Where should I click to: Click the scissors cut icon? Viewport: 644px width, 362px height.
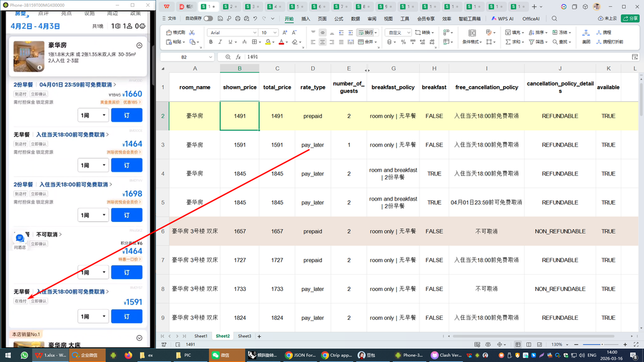pyautogui.click(x=192, y=33)
